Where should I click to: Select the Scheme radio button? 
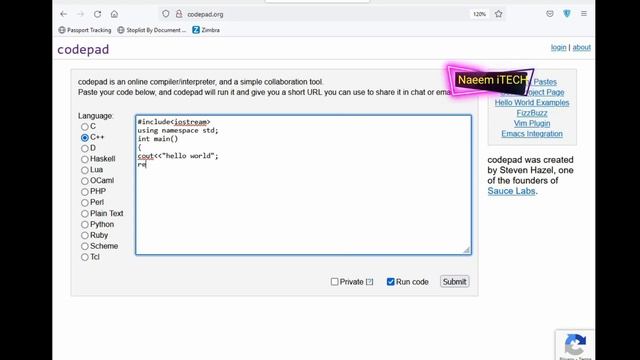pos(84,246)
